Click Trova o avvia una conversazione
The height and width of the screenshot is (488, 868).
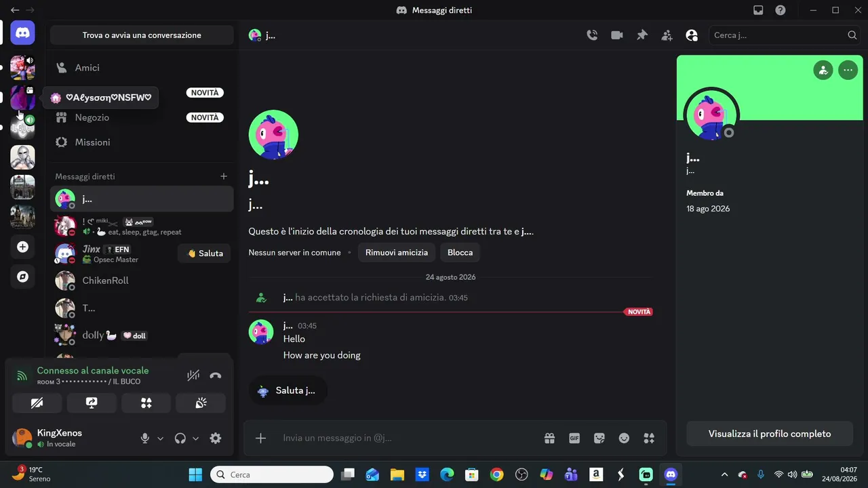pyautogui.click(x=142, y=35)
